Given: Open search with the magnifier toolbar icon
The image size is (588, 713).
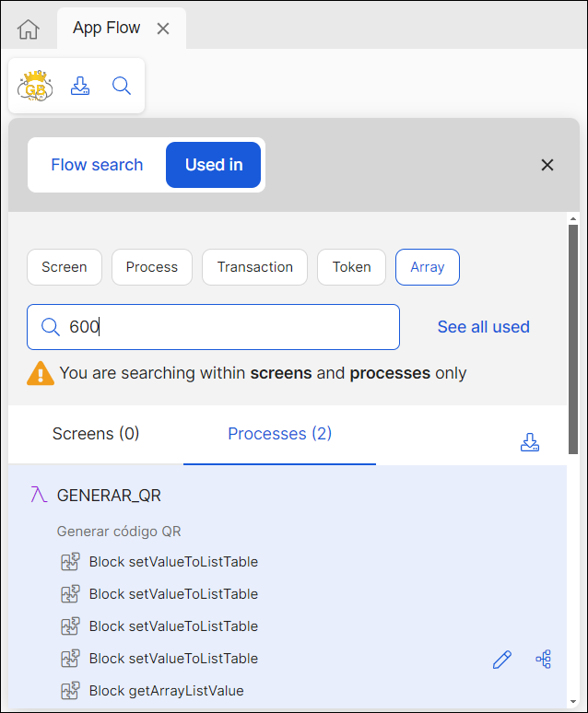Looking at the screenshot, I should (x=122, y=87).
